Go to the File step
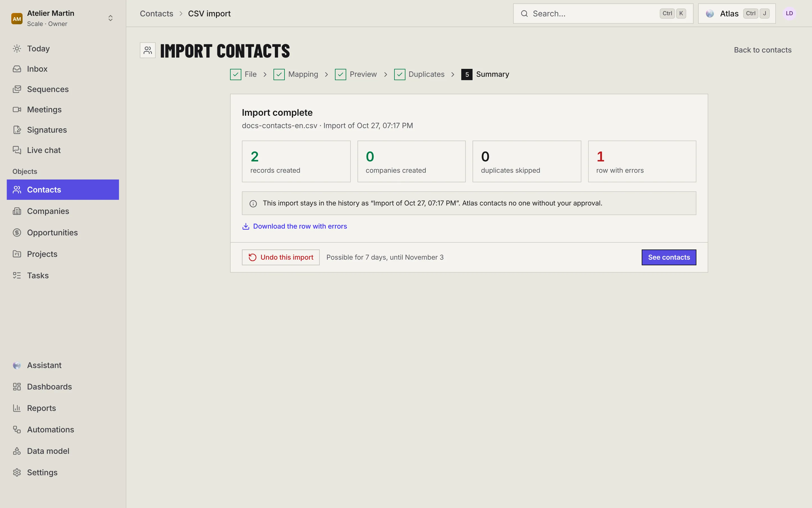Screen dimensions: 812x508 (243, 74)
